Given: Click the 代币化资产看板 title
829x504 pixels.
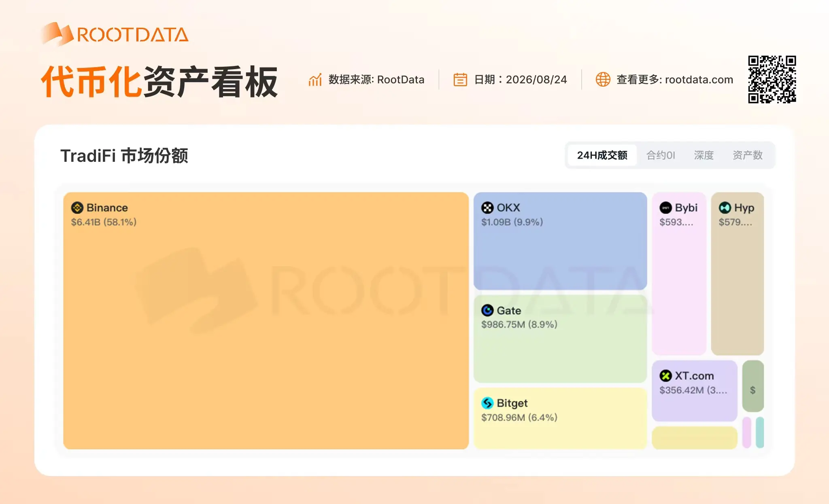Looking at the screenshot, I should [159, 82].
